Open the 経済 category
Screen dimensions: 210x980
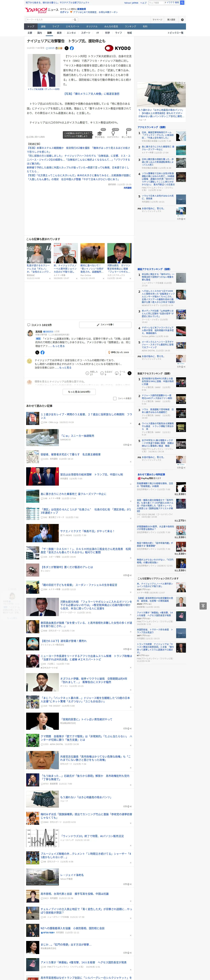point(59,33)
